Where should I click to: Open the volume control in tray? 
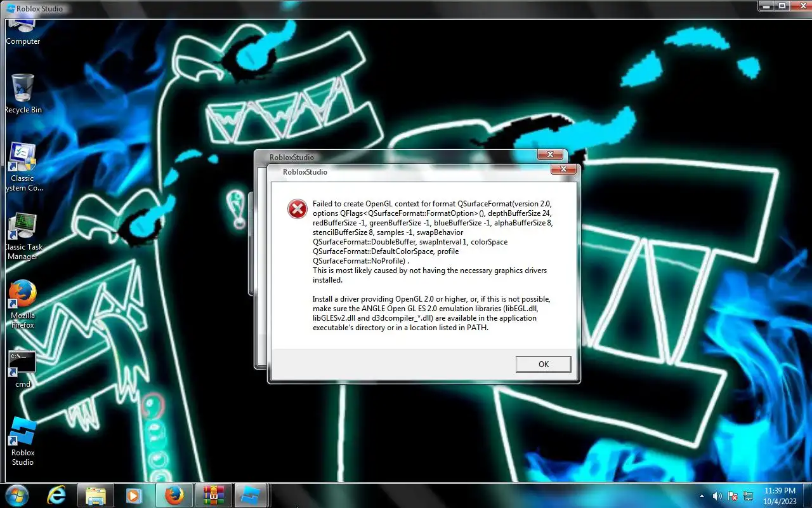717,496
